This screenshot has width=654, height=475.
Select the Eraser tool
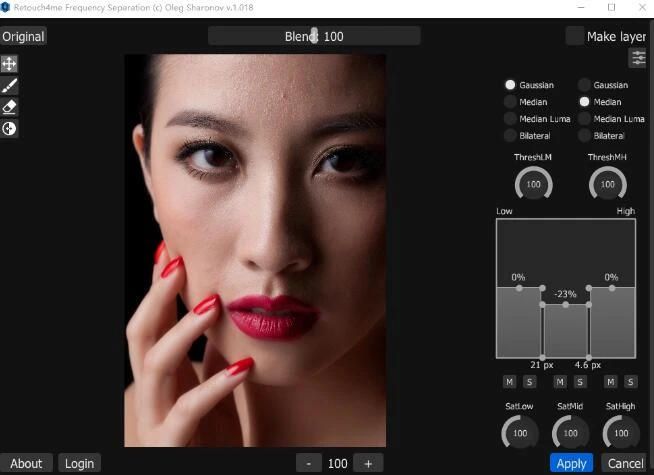tap(10, 107)
